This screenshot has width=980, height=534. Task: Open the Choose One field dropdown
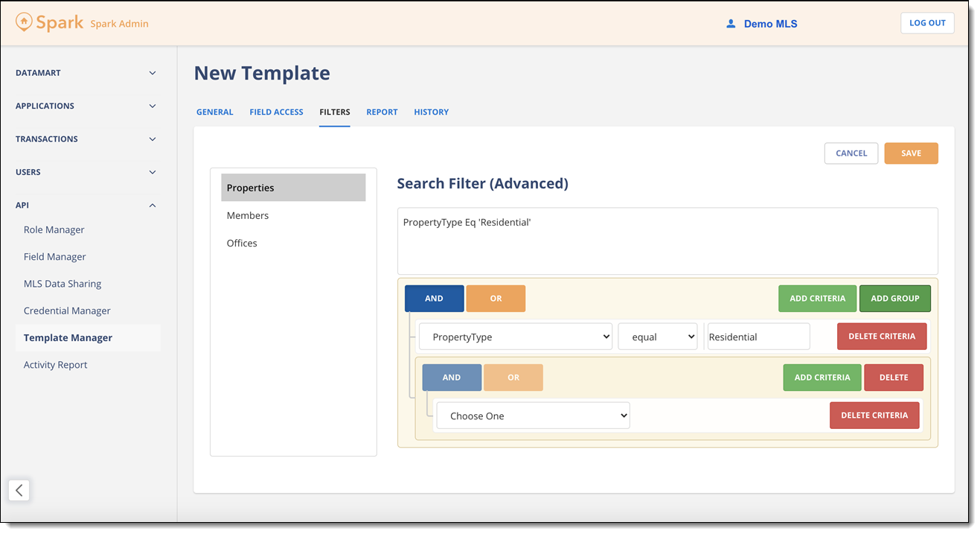533,416
